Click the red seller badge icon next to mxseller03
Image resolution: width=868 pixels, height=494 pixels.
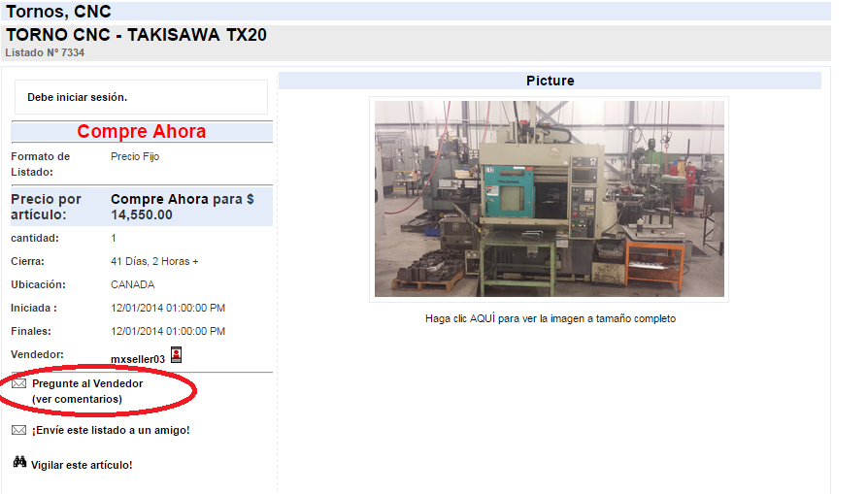click(176, 354)
